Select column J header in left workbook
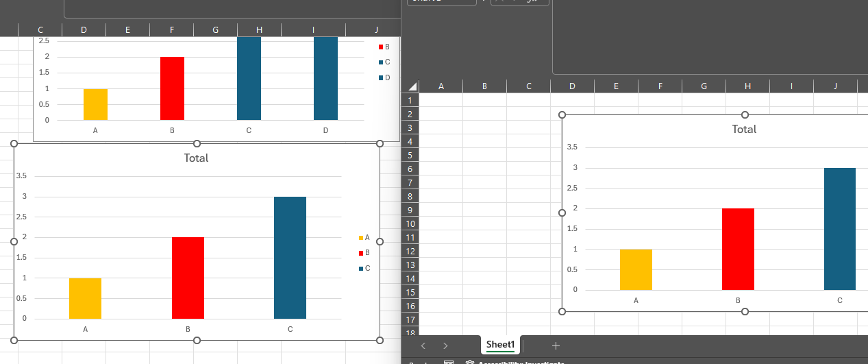868x364 pixels. pos(377,29)
